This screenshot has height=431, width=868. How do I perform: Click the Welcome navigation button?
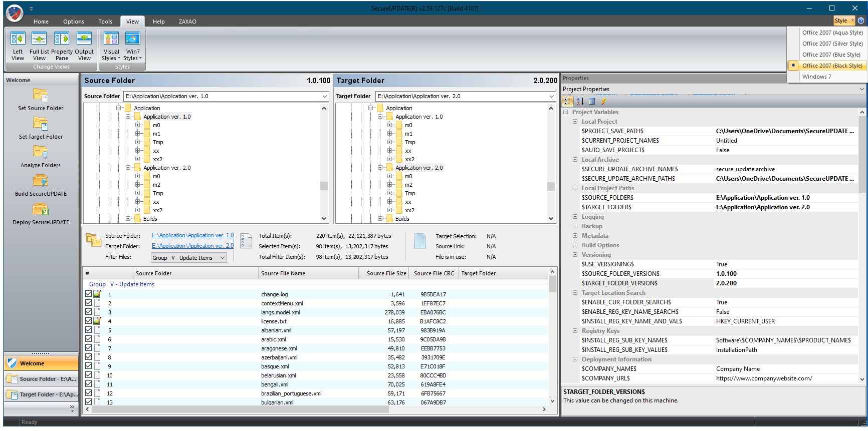(x=41, y=363)
